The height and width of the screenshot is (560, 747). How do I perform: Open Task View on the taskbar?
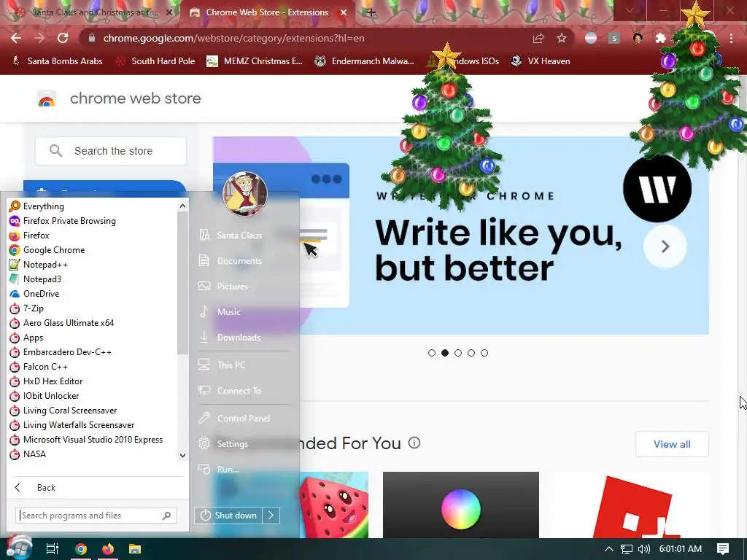[x=53, y=549]
